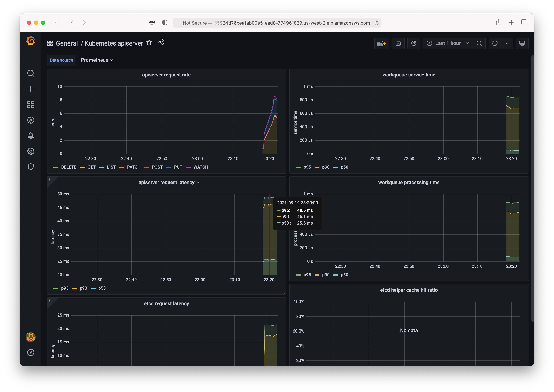Go to the General dashboards folder
This screenshot has width=554, height=392.
67,43
